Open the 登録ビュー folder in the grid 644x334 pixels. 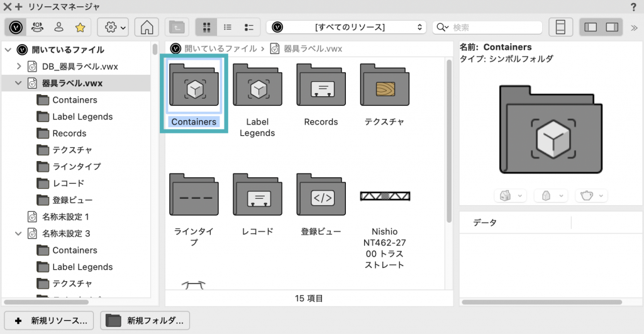(x=321, y=198)
